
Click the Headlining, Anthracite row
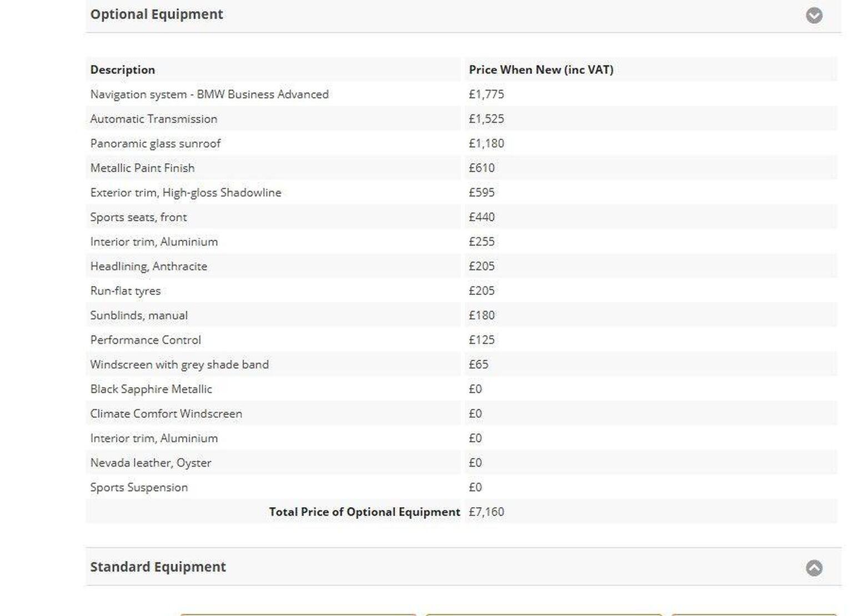[x=148, y=266]
